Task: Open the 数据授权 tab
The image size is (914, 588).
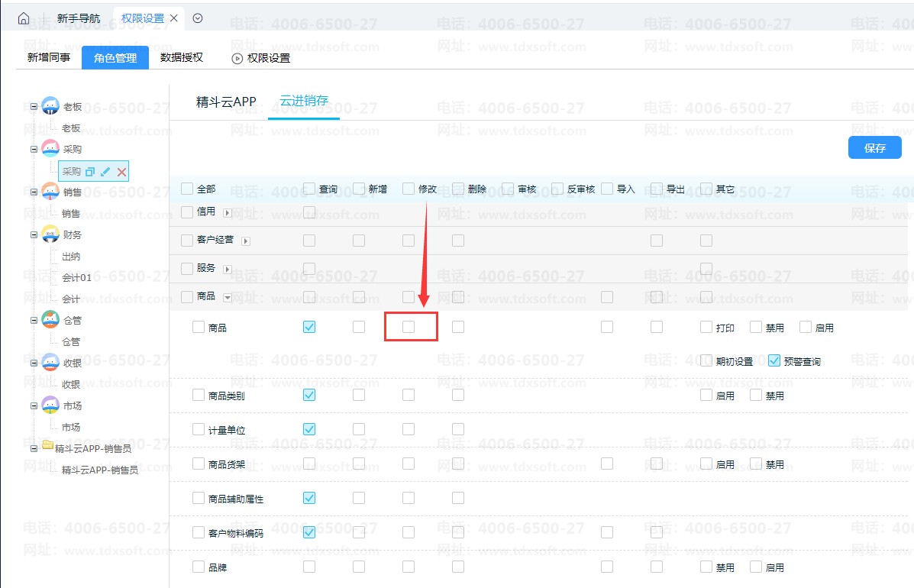Action: click(x=182, y=57)
